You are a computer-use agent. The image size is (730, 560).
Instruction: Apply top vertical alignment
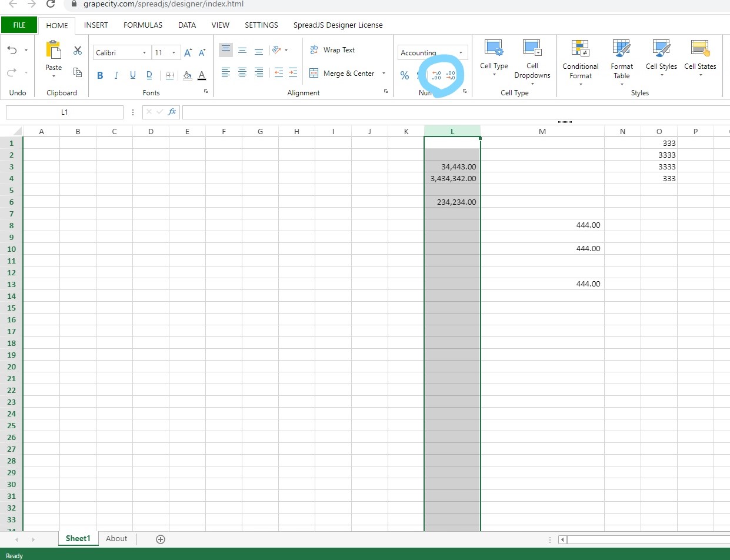[226, 50]
